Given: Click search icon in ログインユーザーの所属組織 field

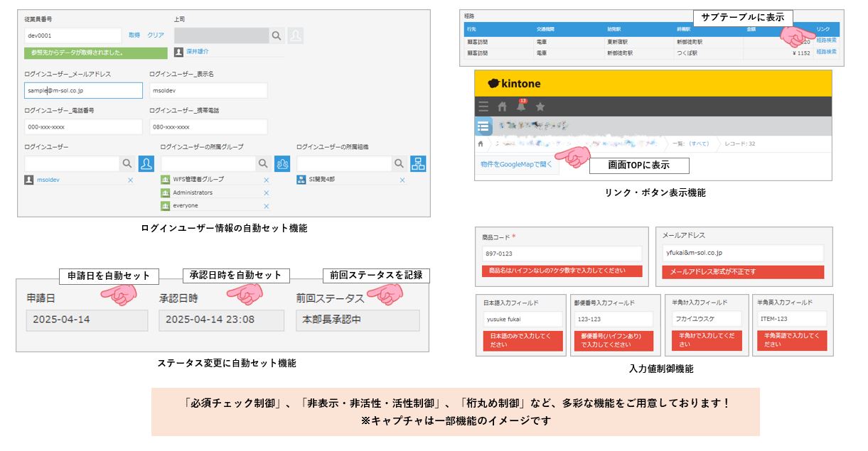Looking at the screenshot, I should point(400,163).
